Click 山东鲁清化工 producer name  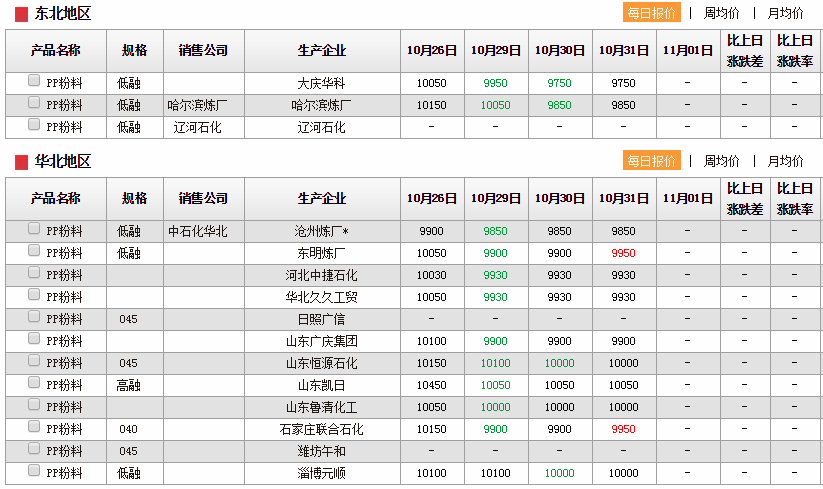321,408
